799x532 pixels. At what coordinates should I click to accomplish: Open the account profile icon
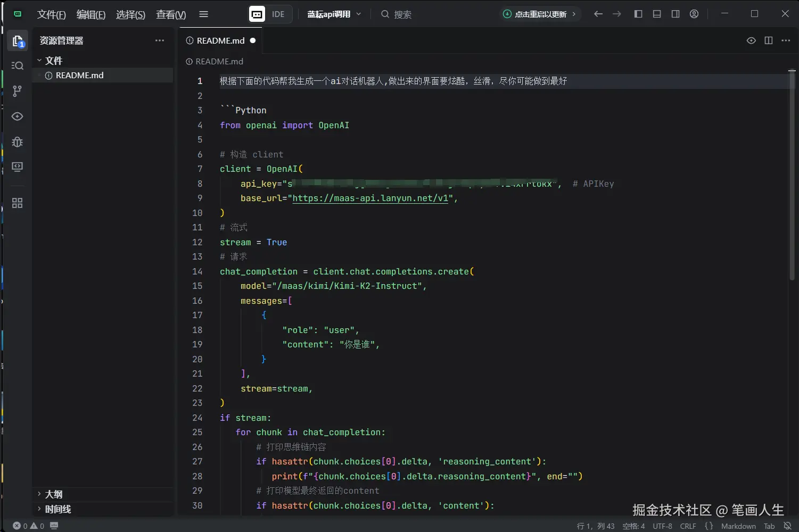(x=694, y=14)
